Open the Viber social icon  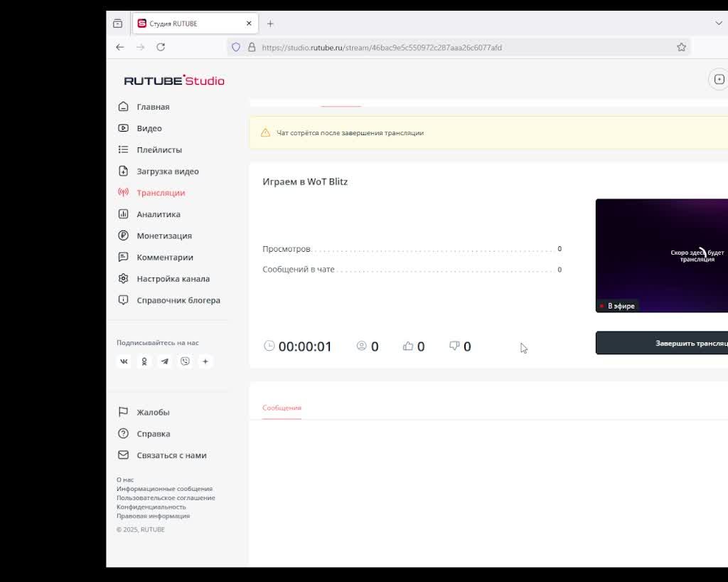(x=186, y=361)
